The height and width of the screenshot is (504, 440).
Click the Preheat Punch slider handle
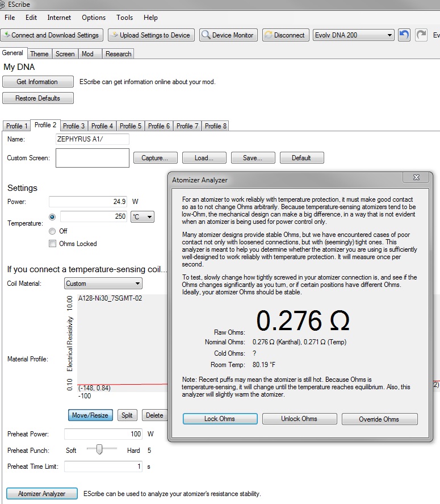tap(99, 450)
